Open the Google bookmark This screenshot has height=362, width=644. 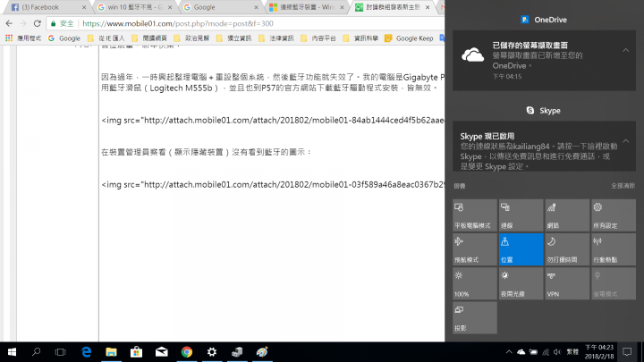(64, 38)
